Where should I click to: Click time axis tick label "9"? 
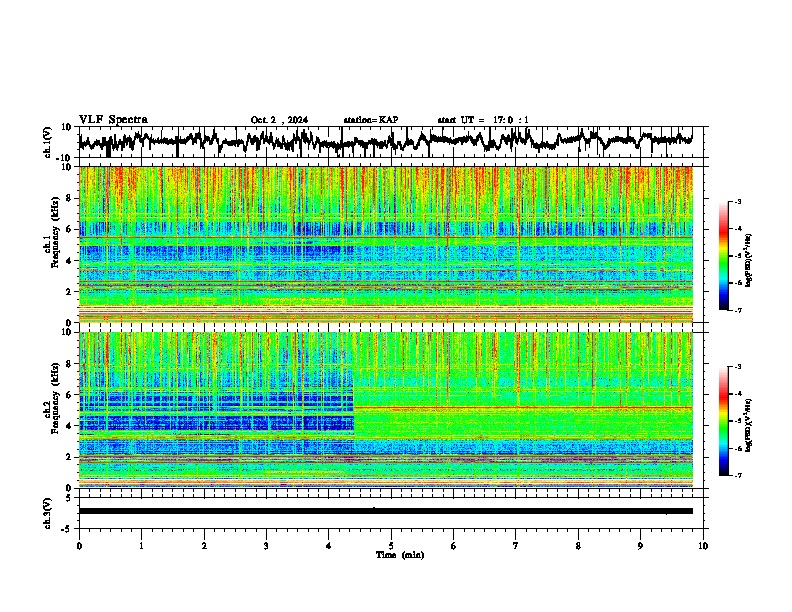[640, 546]
